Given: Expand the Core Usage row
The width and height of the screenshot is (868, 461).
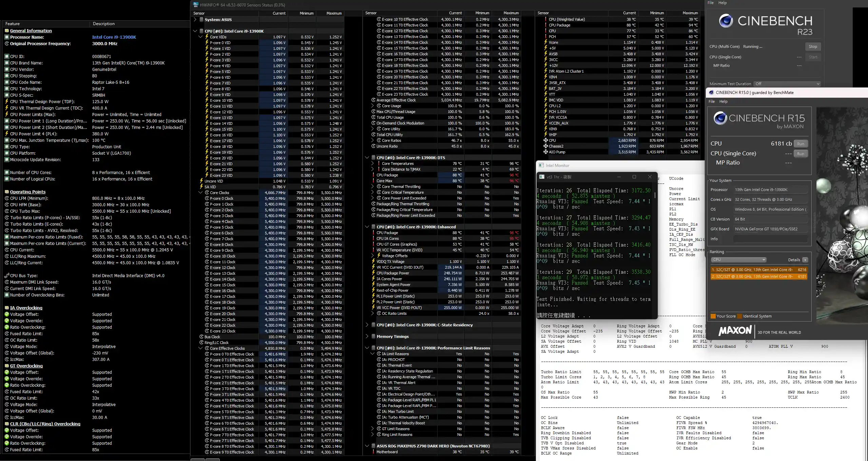Looking at the screenshot, I should [372, 106].
